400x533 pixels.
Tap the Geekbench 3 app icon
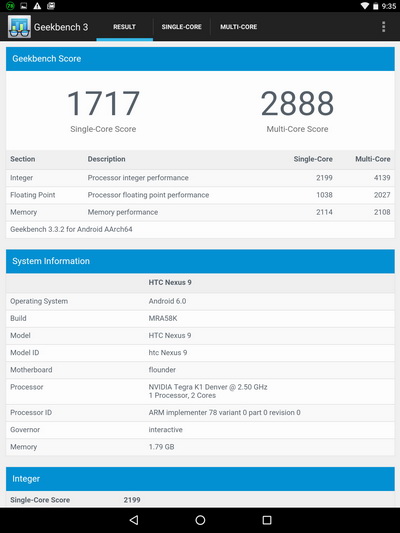(19, 27)
